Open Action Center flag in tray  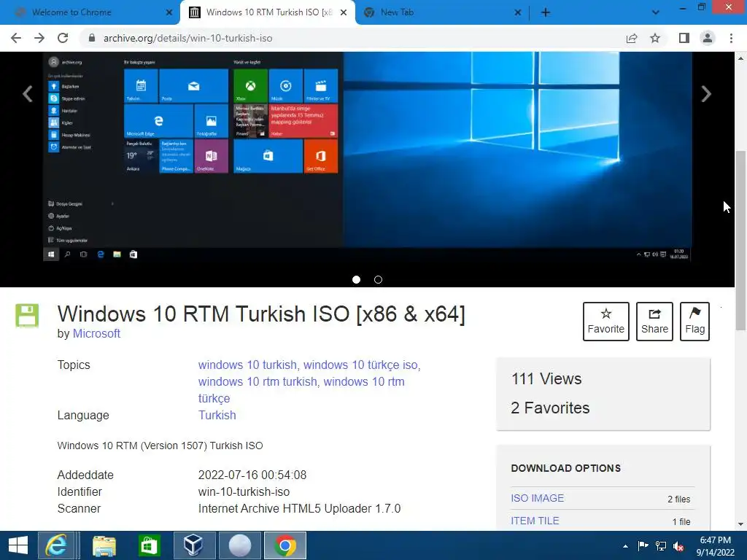click(643, 545)
